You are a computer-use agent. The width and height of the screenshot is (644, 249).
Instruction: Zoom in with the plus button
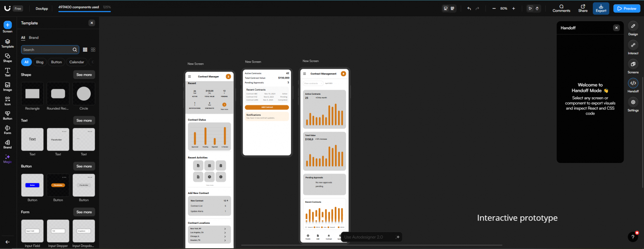coord(514,8)
